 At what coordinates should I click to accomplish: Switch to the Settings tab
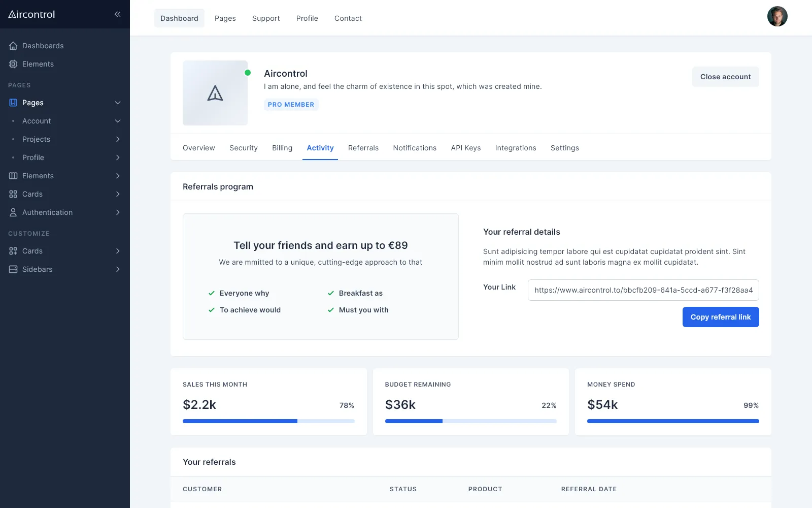[x=565, y=148]
